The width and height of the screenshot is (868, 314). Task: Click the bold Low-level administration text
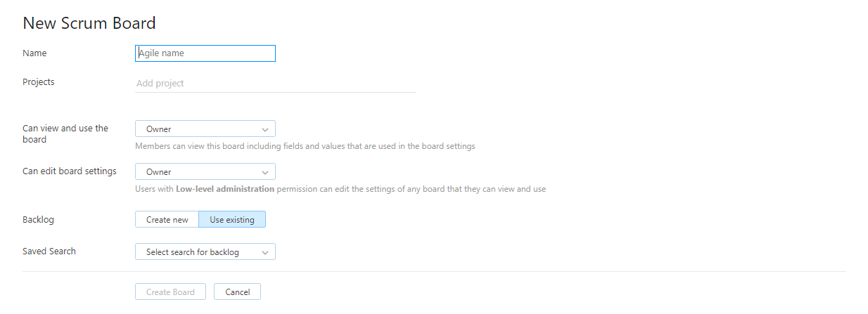point(225,189)
